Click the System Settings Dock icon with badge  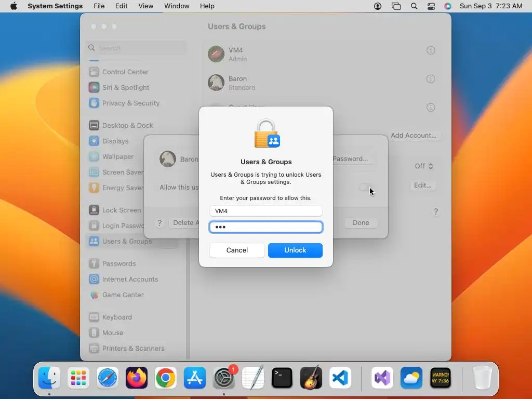tap(224, 378)
